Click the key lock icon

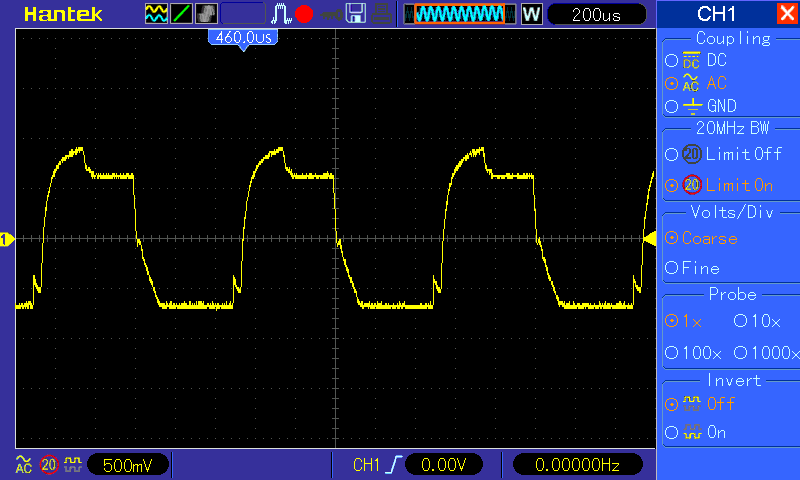click(x=332, y=15)
